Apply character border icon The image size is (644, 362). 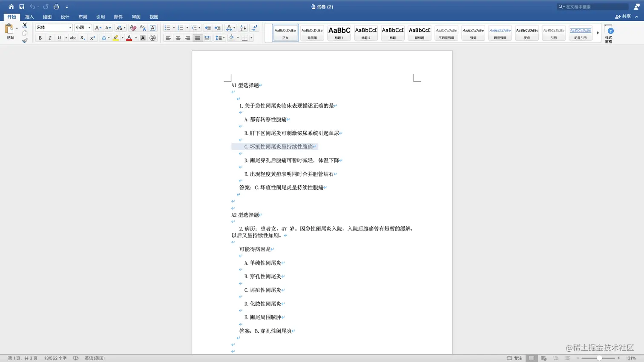click(x=152, y=28)
